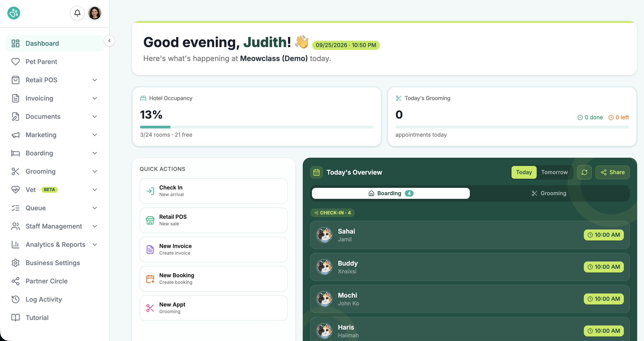Open Tutorial menu item
This screenshot has height=341, width=644.
coord(55,317)
